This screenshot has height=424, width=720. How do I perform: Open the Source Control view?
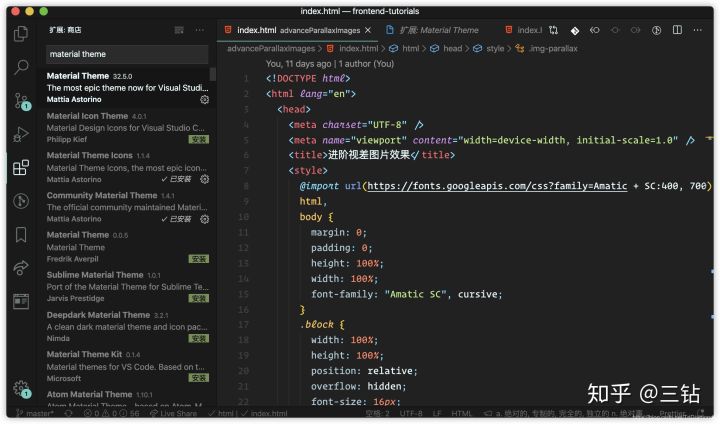coord(21,101)
